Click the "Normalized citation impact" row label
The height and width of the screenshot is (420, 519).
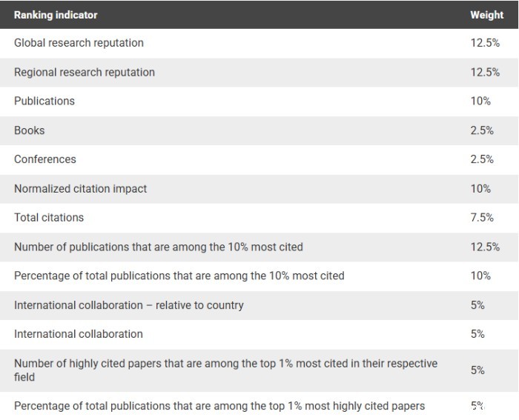click(x=80, y=189)
